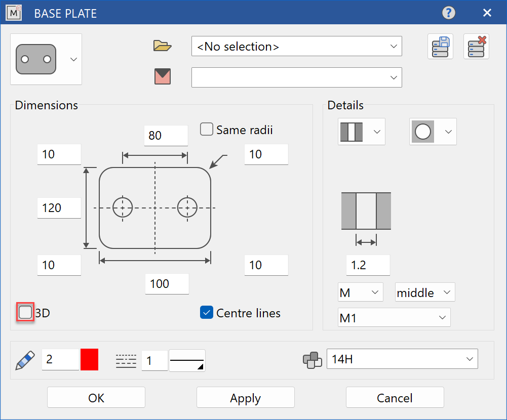Click the hole diameter field showing 1.2
Viewport: 507px width, 420px height.
(x=368, y=265)
